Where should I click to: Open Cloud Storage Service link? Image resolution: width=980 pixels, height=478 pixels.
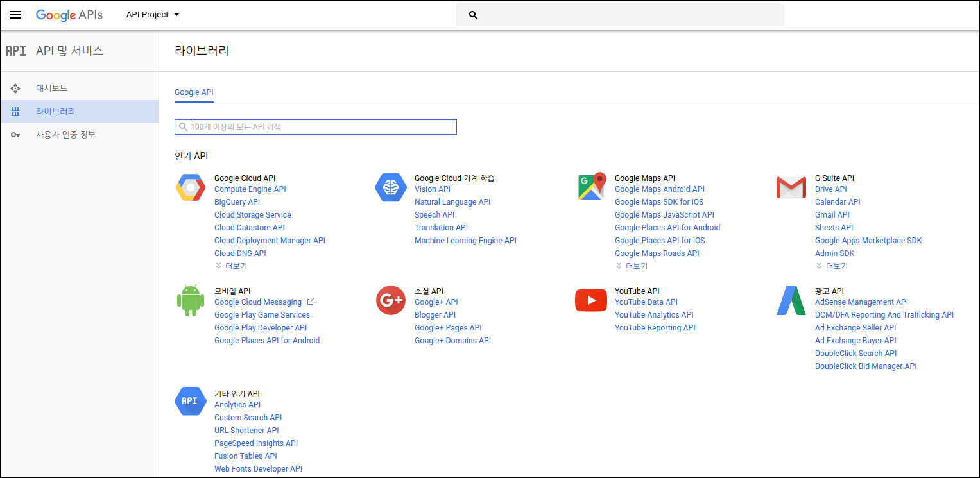coord(253,215)
